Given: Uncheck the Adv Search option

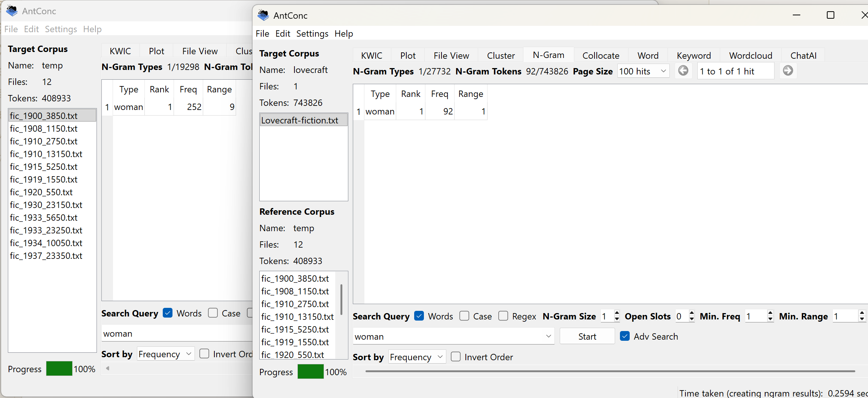Looking at the screenshot, I should (x=624, y=336).
